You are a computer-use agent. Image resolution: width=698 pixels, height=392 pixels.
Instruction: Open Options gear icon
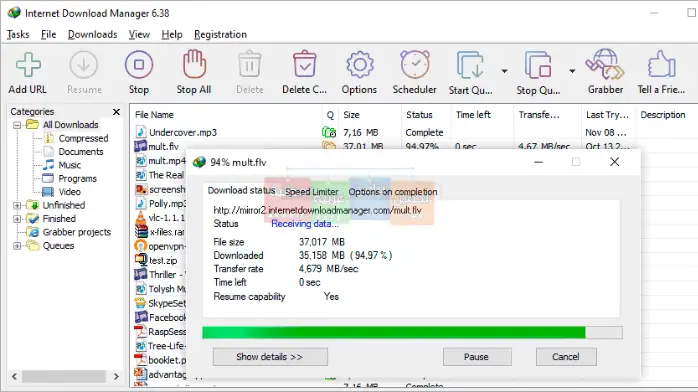[360, 65]
